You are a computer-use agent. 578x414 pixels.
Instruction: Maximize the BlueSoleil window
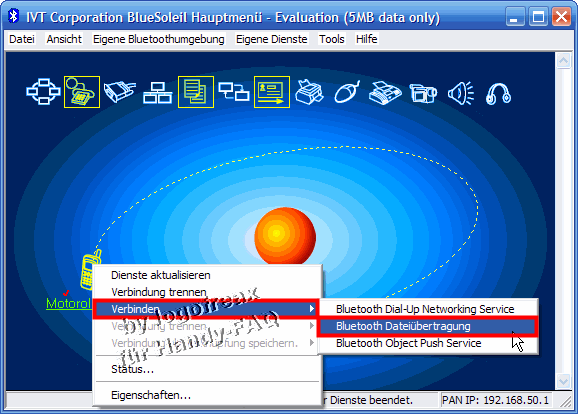click(538, 17)
